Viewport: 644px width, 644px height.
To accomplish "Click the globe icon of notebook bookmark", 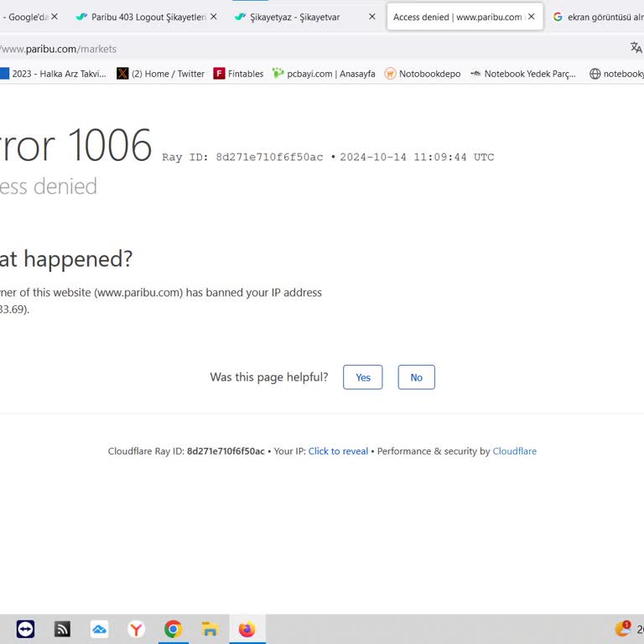I will point(595,74).
